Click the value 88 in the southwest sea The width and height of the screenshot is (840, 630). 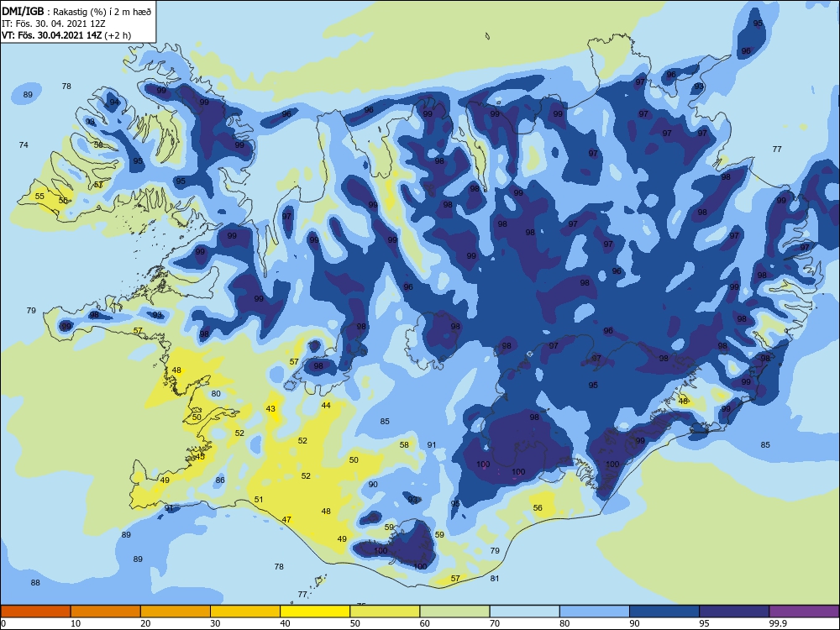coord(35,583)
